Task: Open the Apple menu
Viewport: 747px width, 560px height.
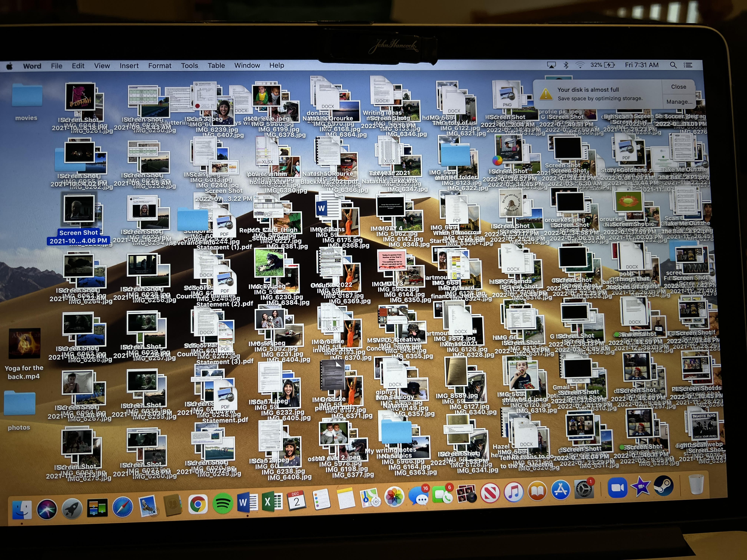Action: tap(9, 66)
